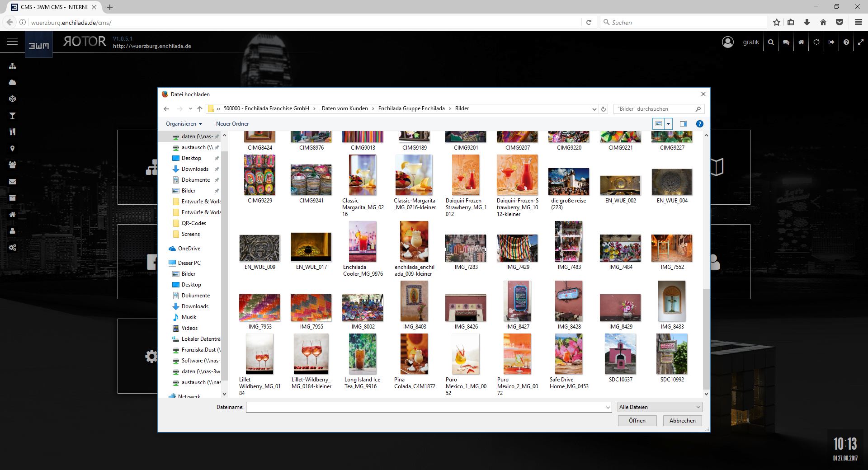Open the chat bubbles icon in header

786,42
